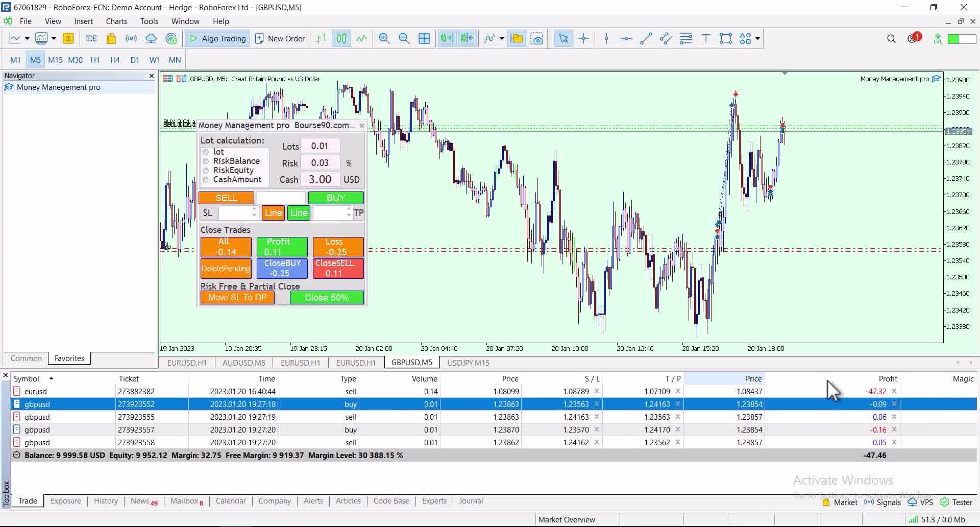Click the Move SL To OP button
Screen dimensions: 980x527
(237, 298)
